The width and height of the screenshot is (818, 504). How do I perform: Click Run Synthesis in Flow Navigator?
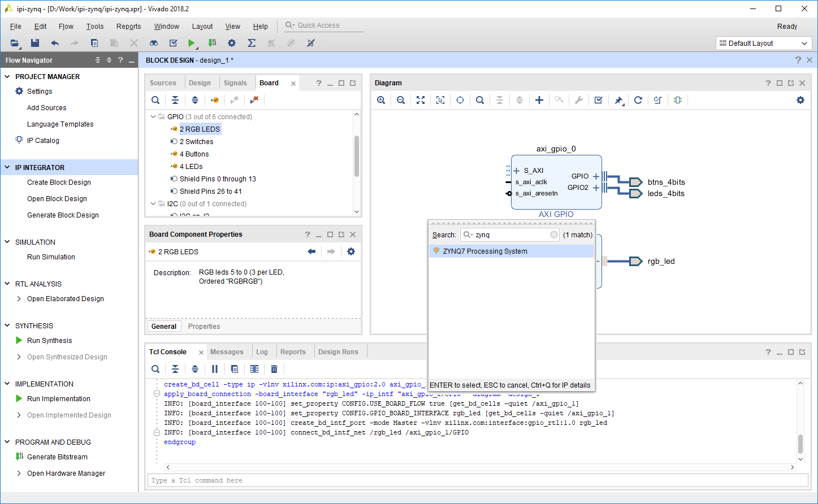[50, 341]
